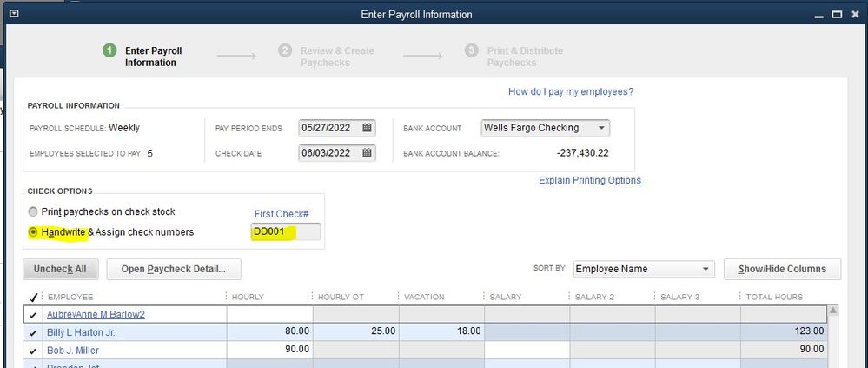Viewport: 868px width, 368px height.
Task: Uncheck Billy L Harton Jr. row
Action: click(x=33, y=332)
